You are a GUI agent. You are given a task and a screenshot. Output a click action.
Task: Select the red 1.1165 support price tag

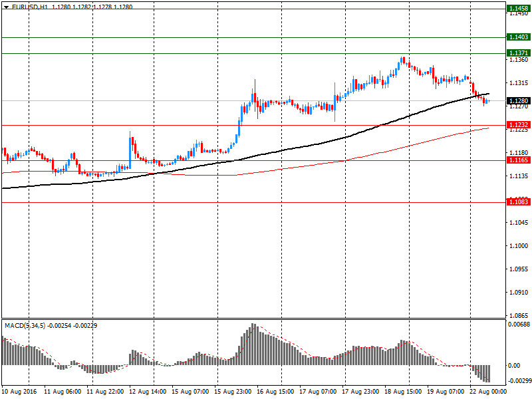pyautogui.click(x=519, y=160)
